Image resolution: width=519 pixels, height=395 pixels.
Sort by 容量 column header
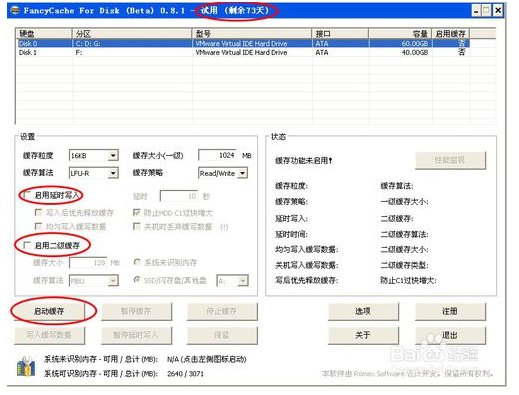click(x=400, y=34)
